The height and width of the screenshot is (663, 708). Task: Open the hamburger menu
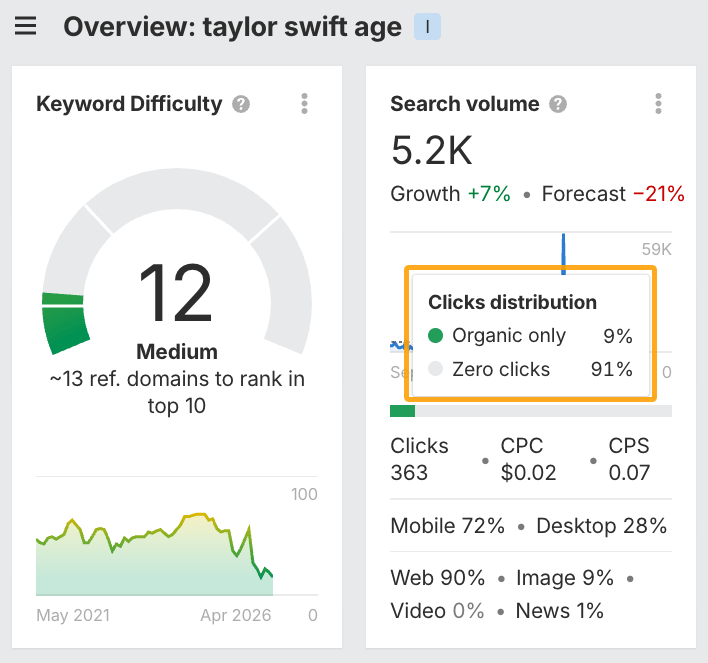(x=25, y=26)
